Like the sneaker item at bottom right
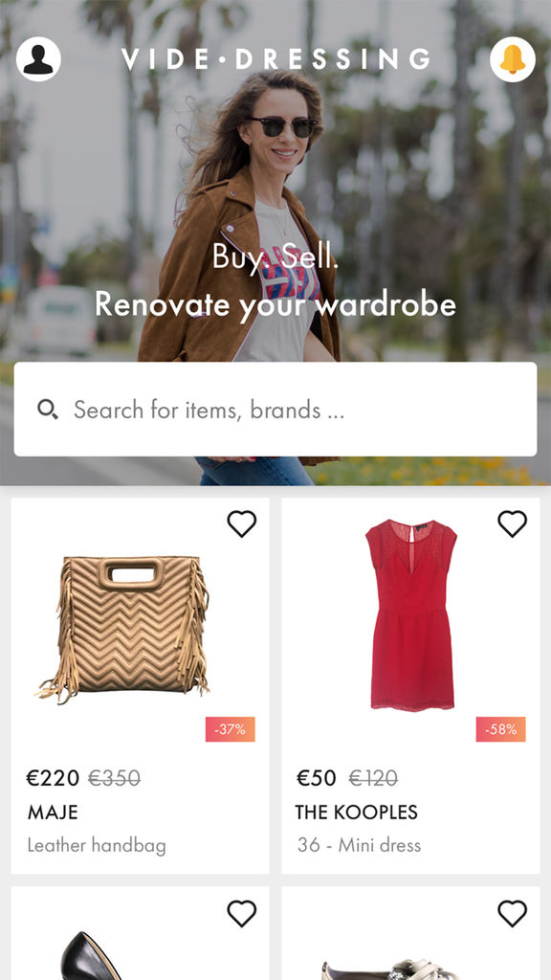551x980 pixels. coord(513,914)
